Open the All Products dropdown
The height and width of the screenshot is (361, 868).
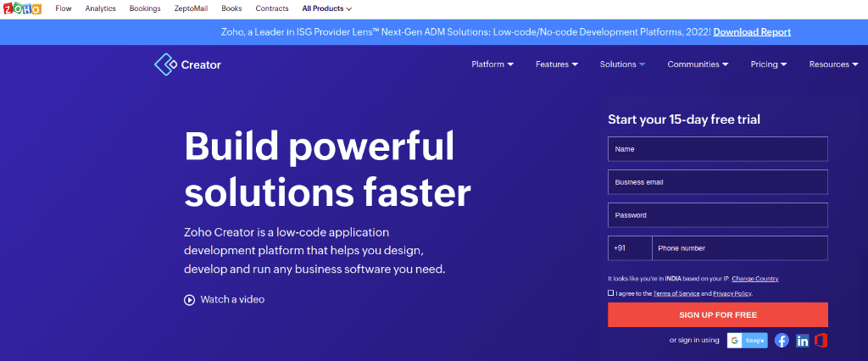[326, 8]
